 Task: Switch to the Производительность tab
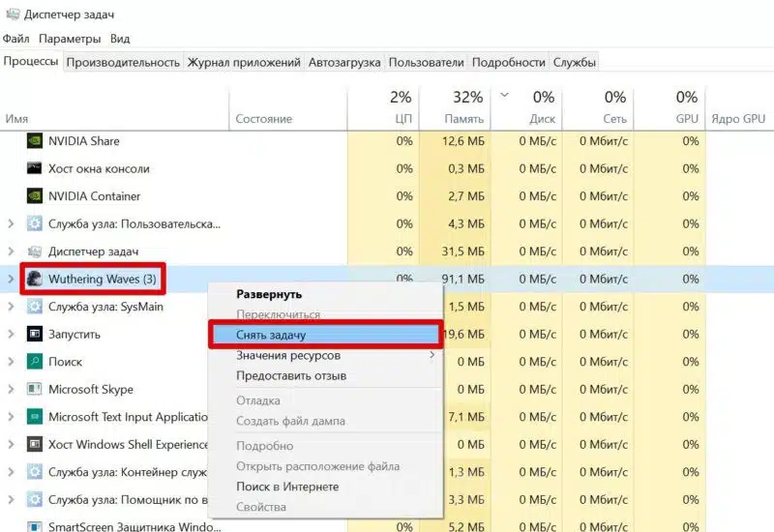pyautogui.click(x=124, y=62)
